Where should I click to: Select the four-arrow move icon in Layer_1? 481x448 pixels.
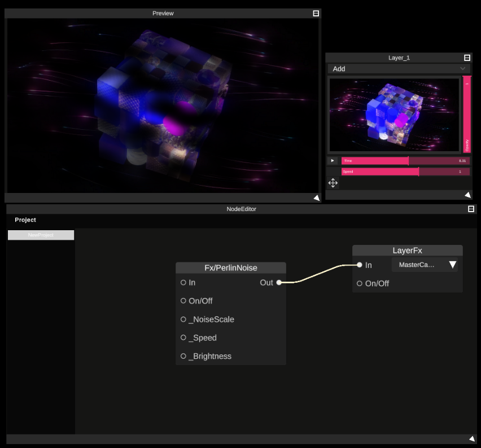pos(333,183)
